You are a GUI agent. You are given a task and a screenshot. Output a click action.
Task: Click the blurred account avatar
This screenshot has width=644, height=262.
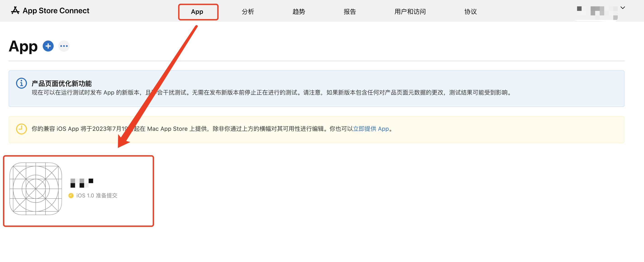[x=597, y=11]
